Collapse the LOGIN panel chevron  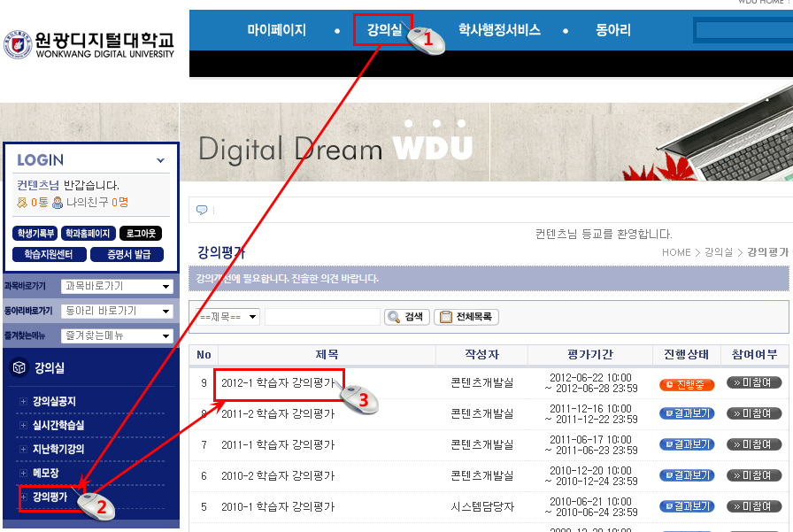click(x=160, y=161)
